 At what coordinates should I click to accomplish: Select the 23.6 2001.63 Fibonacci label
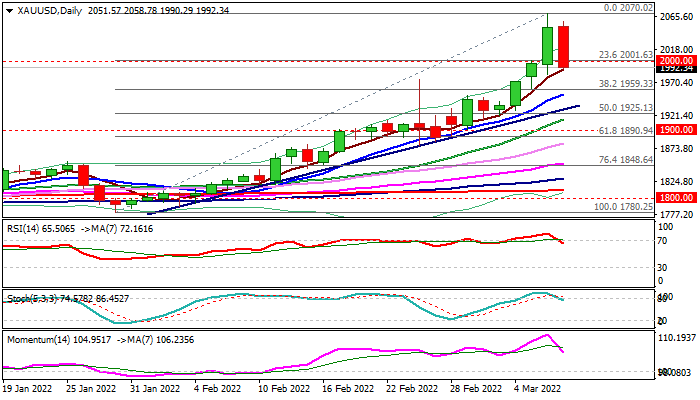tap(626, 54)
